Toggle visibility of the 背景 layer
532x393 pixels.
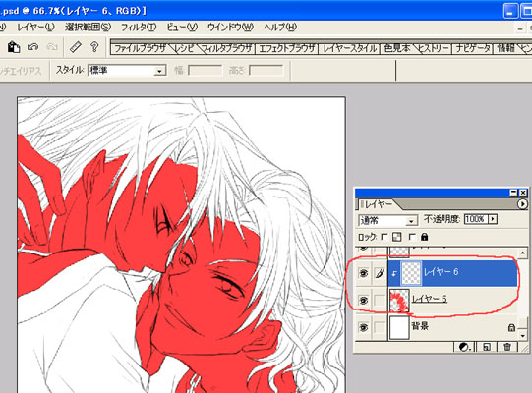point(364,327)
